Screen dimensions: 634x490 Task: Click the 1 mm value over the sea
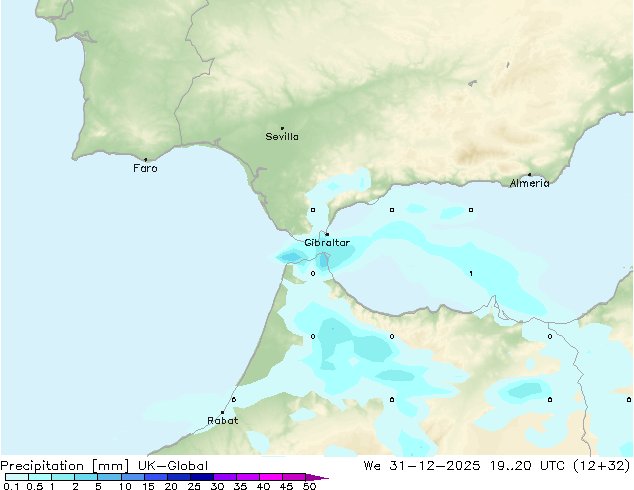point(471,274)
